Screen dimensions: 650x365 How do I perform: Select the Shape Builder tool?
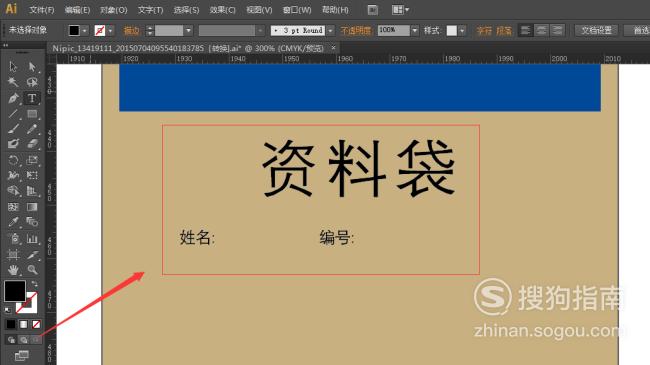pos(13,191)
